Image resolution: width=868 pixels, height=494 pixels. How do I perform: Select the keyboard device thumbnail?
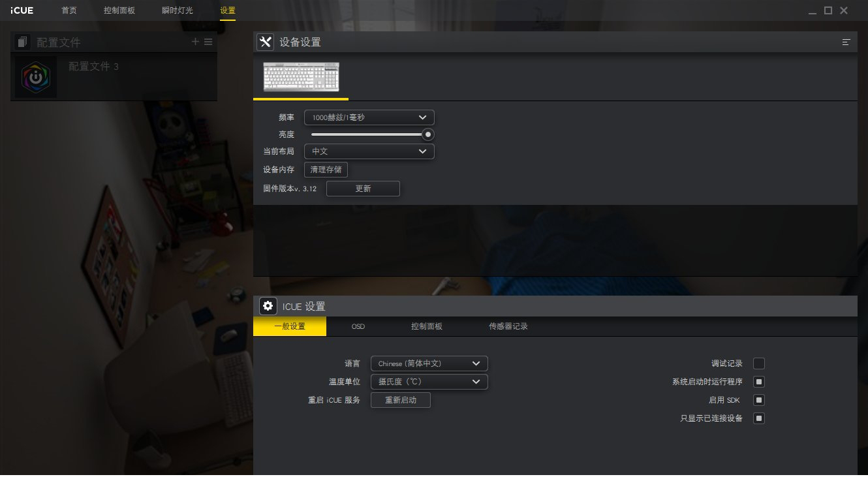pyautogui.click(x=300, y=76)
